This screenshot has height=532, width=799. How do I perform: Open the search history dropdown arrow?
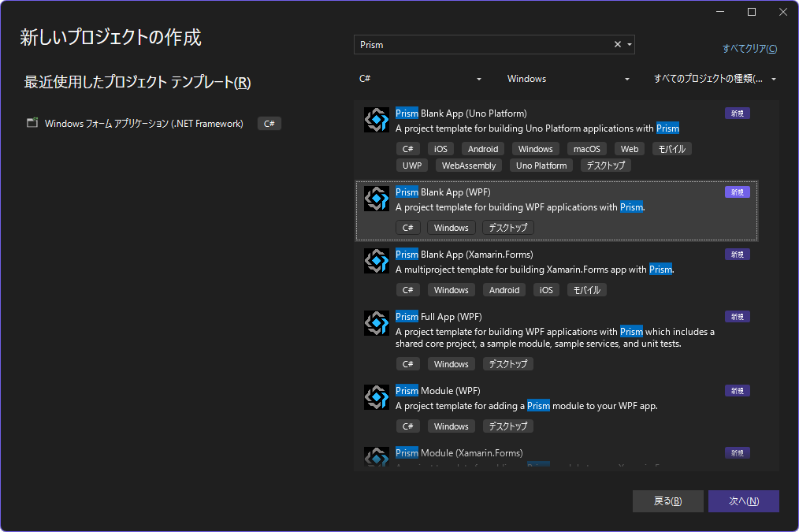630,44
